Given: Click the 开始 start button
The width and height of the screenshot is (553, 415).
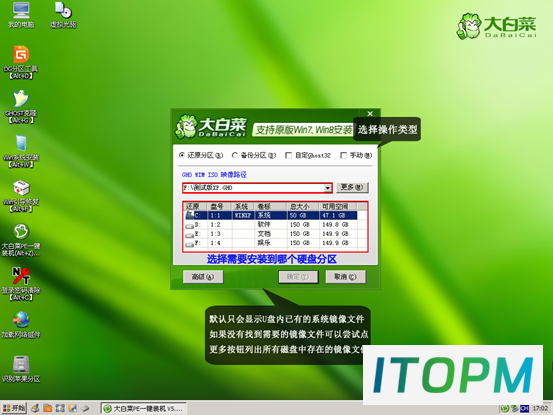Looking at the screenshot, I should click(14, 408).
